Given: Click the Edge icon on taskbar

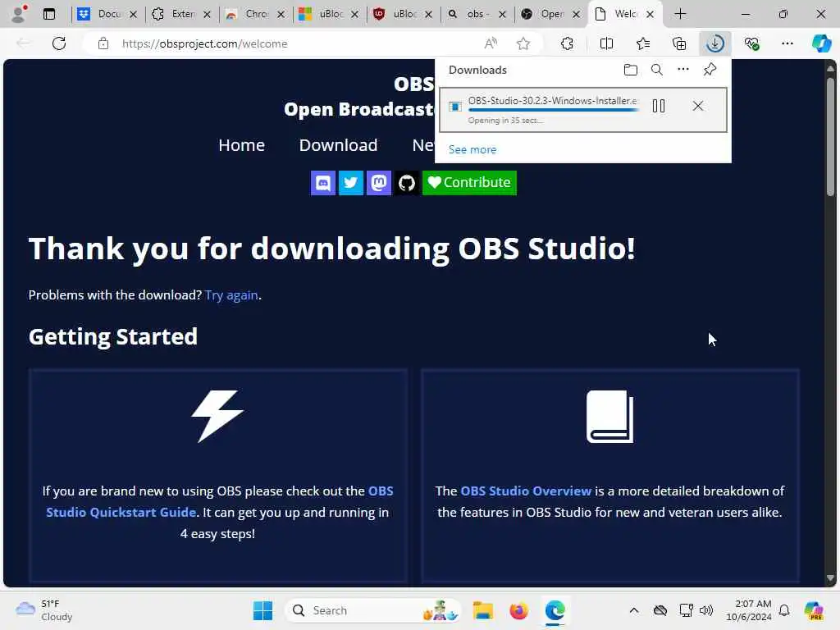Looking at the screenshot, I should pyautogui.click(x=555, y=610).
